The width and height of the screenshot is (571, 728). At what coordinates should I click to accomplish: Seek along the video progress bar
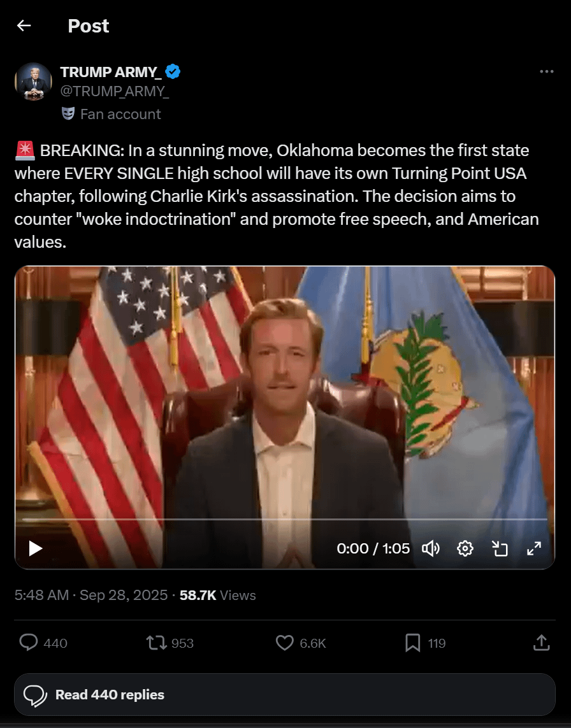point(285,519)
